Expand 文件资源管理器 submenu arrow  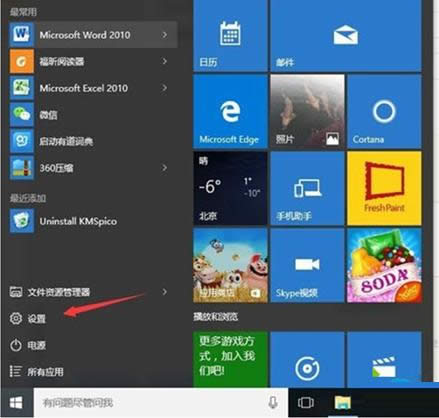(164, 292)
